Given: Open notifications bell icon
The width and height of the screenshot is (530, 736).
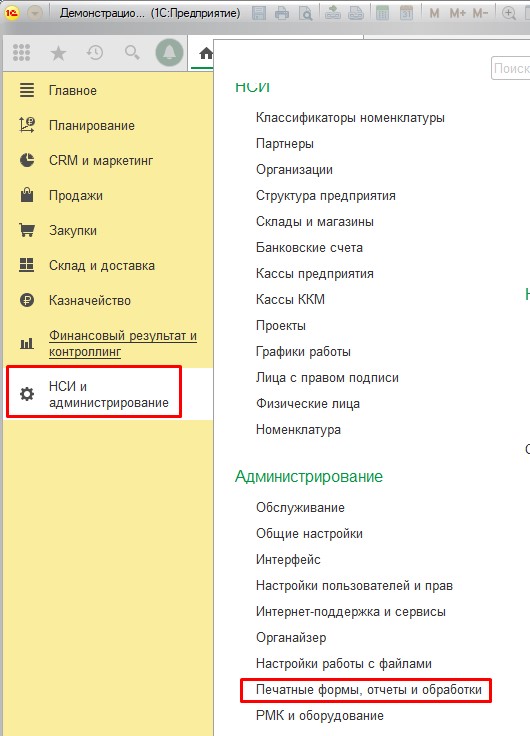Looking at the screenshot, I should (x=169, y=53).
